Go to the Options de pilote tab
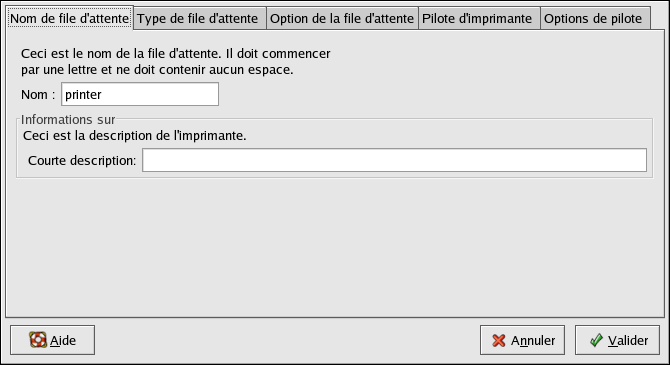 (595, 19)
